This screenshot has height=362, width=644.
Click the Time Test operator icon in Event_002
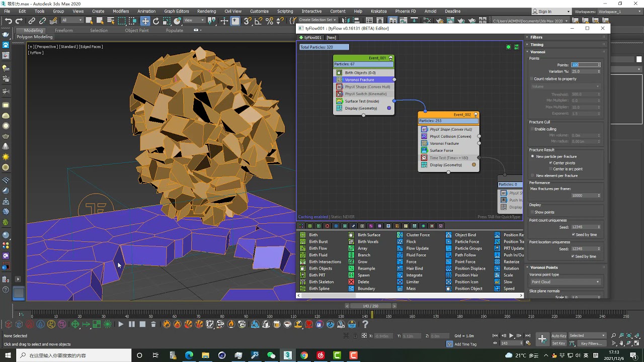424,158
